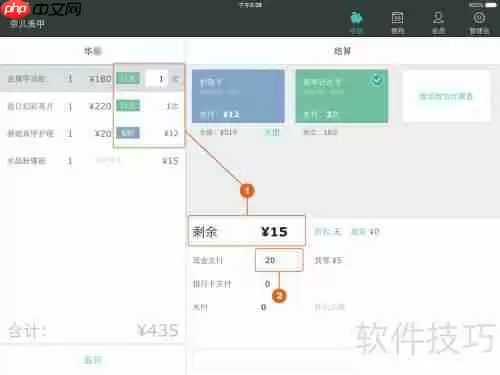Click the battery indicator in status bar
The width and height of the screenshot is (500, 375).
point(491,5)
